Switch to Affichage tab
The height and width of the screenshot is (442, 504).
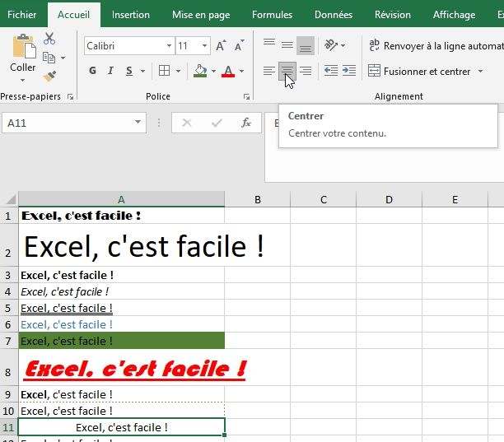point(454,15)
